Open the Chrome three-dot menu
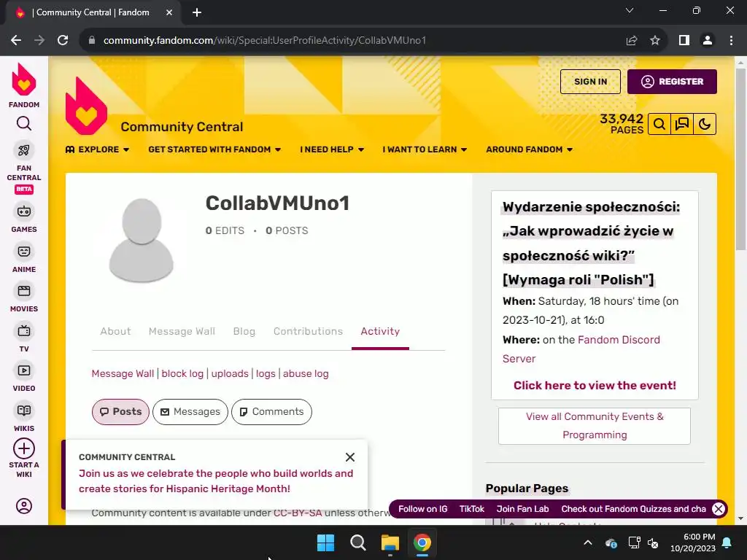Screen dimensions: 747x560 (x=731, y=41)
